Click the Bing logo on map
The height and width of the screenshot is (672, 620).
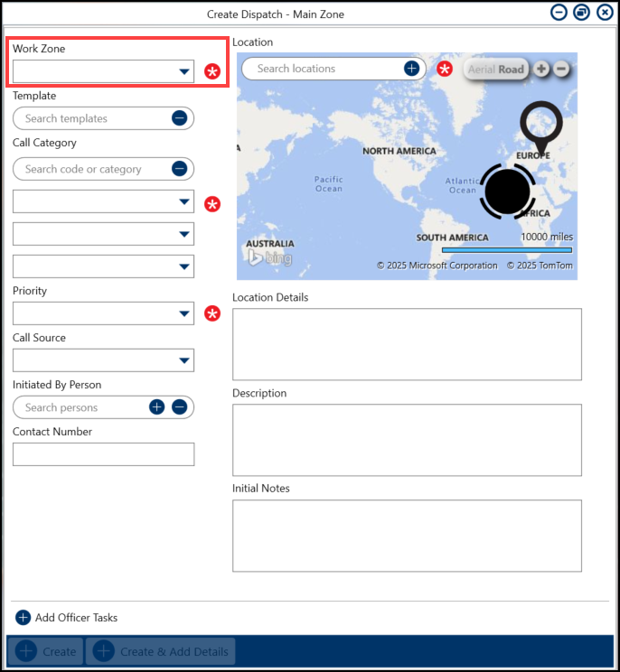270,257
